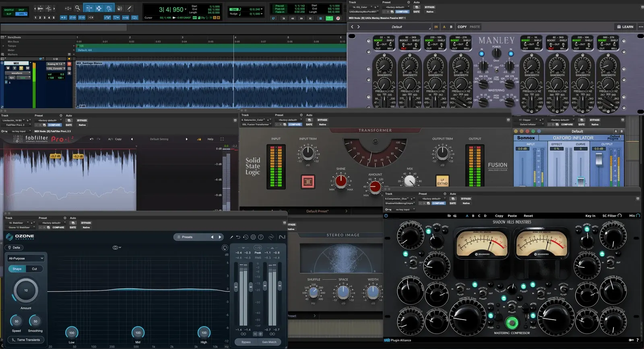Image resolution: width=644 pixels, height=349 pixels.
Task: Click the Shadow Hills power icon at top-left
Action: (386, 216)
